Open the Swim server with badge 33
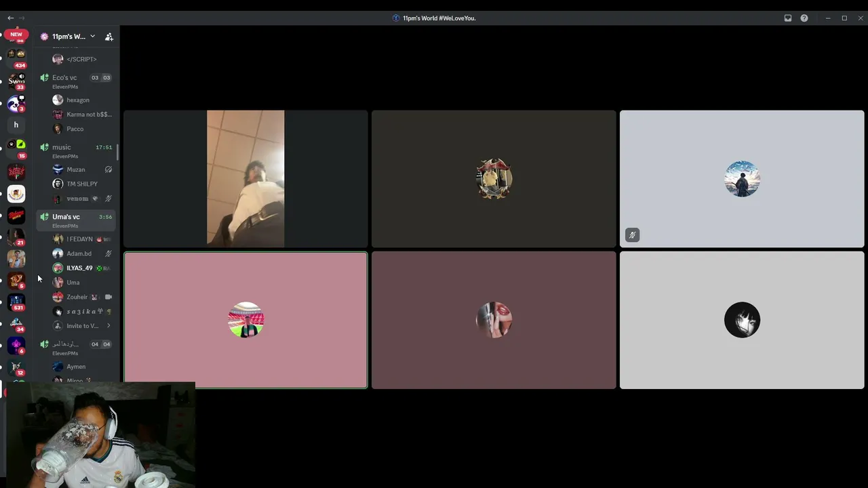 coord(16,81)
